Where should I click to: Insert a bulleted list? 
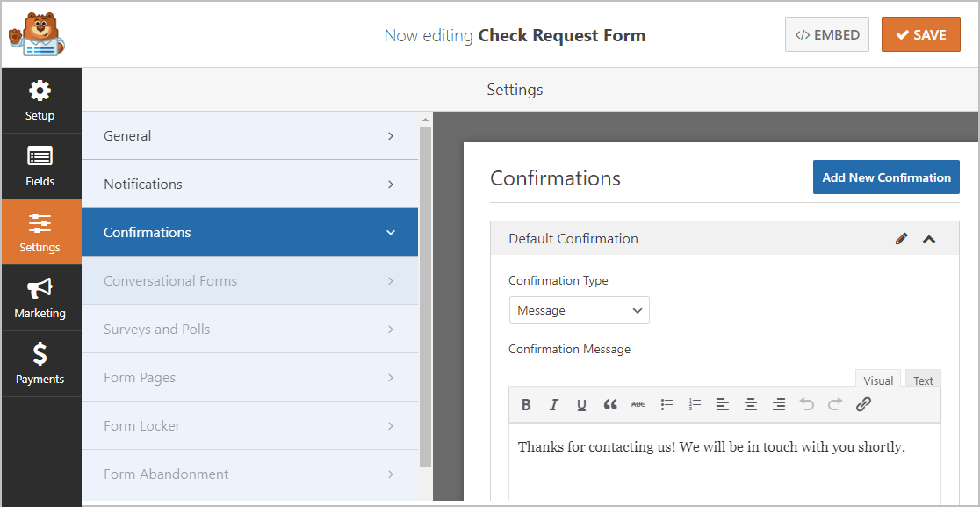click(x=667, y=404)
